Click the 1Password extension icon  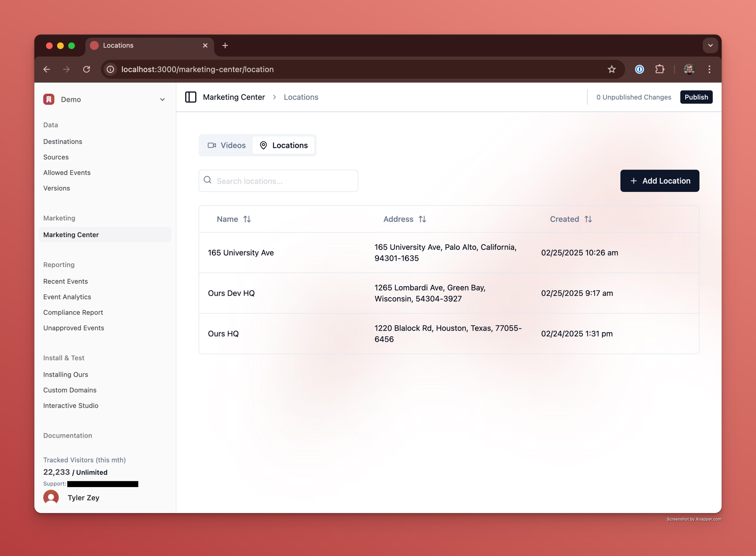point(639,69)
